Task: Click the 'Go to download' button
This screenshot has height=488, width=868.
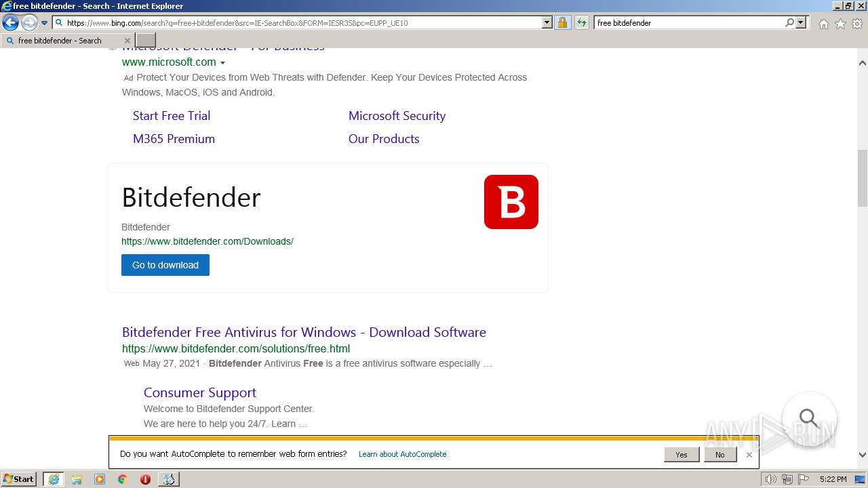Action: tap(165, 265)
